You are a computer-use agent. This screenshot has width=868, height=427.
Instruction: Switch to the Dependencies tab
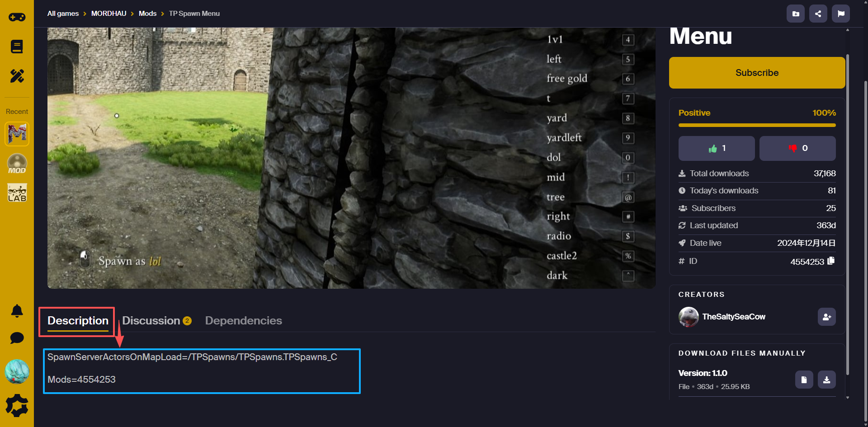tap(243, 320)
